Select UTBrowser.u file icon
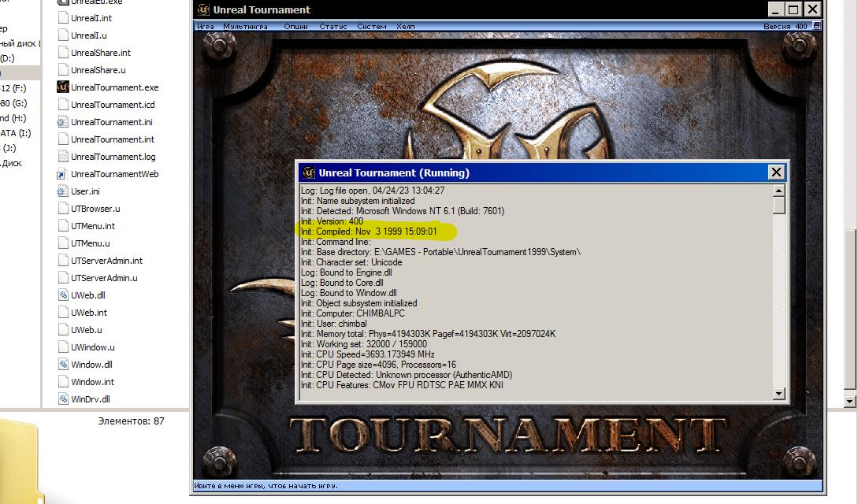 pyautogui.click(x=63, y=208)
